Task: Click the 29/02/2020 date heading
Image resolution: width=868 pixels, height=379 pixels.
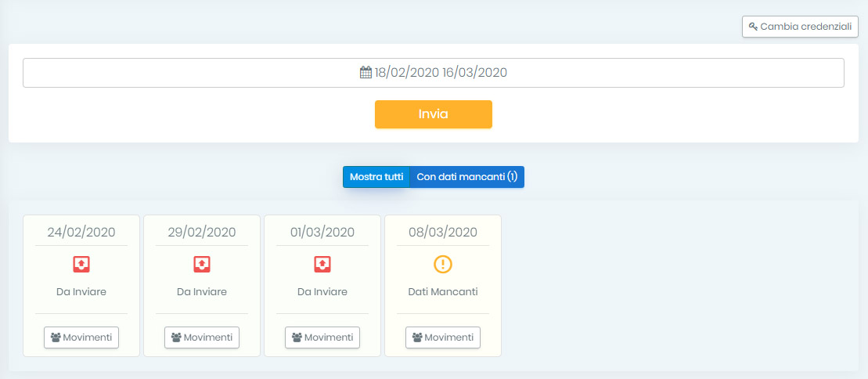Action: click(202, 232)
